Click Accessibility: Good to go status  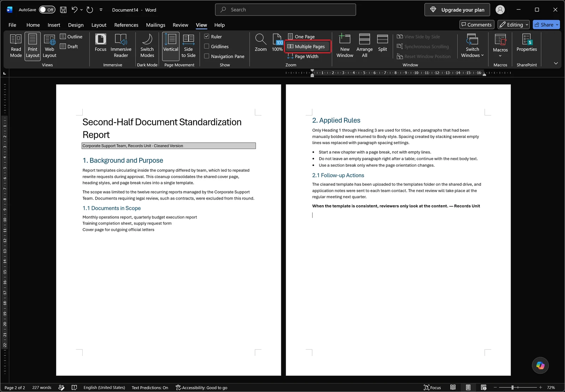coord(201,387)
